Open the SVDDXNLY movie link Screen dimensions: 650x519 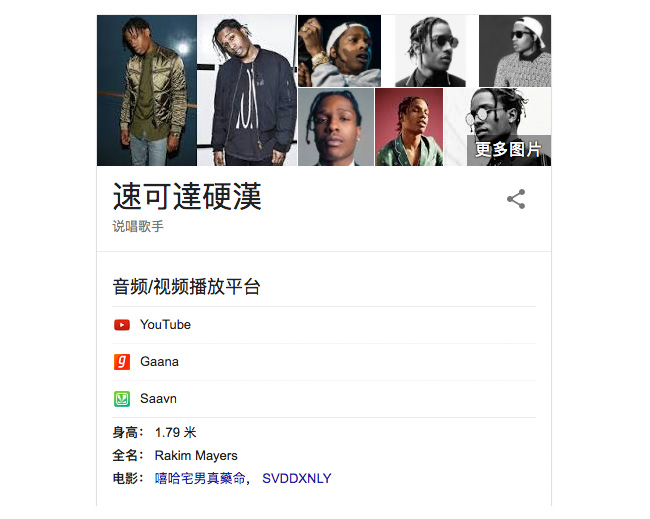[297, 478]
